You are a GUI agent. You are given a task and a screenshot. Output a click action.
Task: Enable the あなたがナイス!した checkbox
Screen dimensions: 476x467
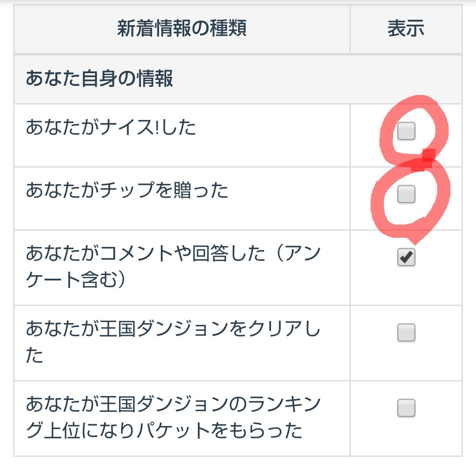pyautogui.click(x=406, y=131)
